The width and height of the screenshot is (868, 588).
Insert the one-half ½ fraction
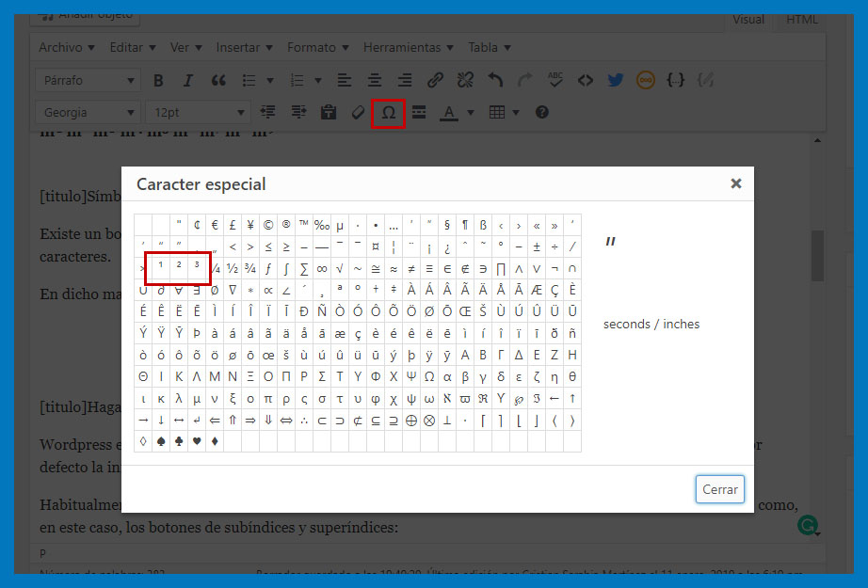coord(233,269)
